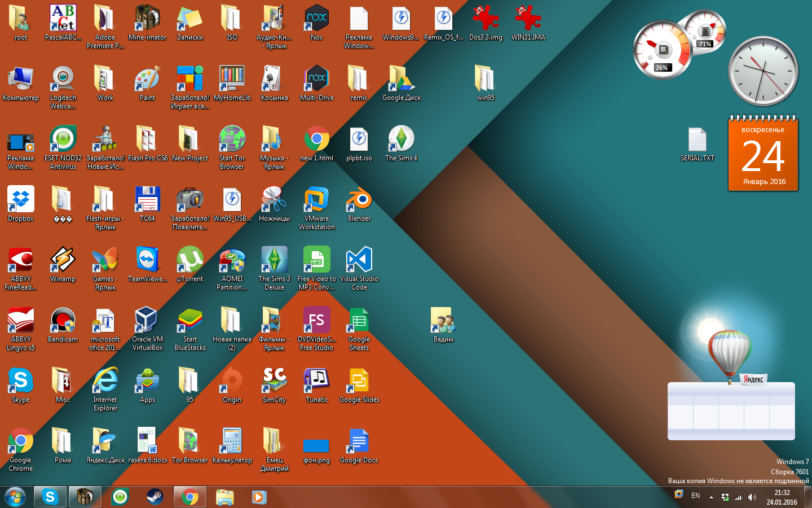Launch the Косынка solitaire game

pos(275,83)
